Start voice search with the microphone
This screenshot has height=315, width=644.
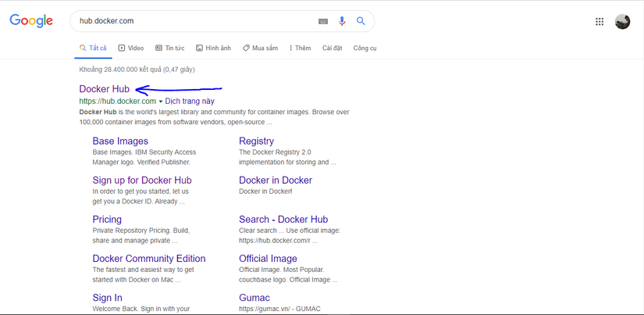point(342,21)
